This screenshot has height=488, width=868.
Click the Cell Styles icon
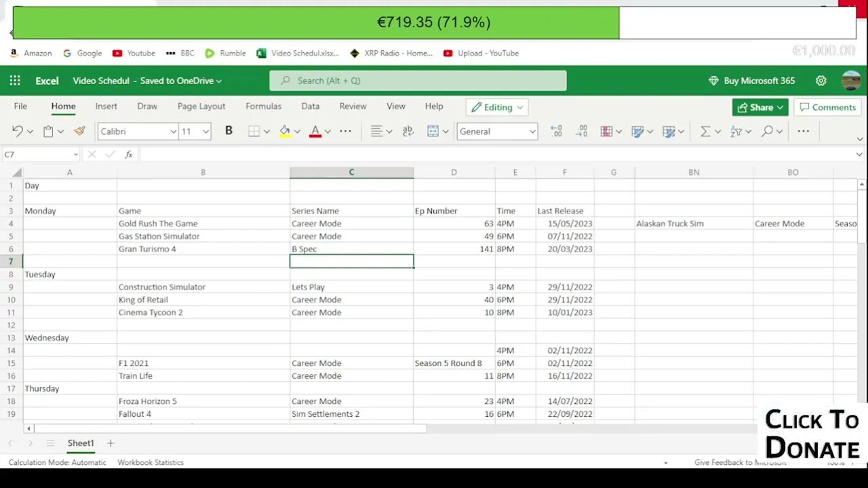637,131
